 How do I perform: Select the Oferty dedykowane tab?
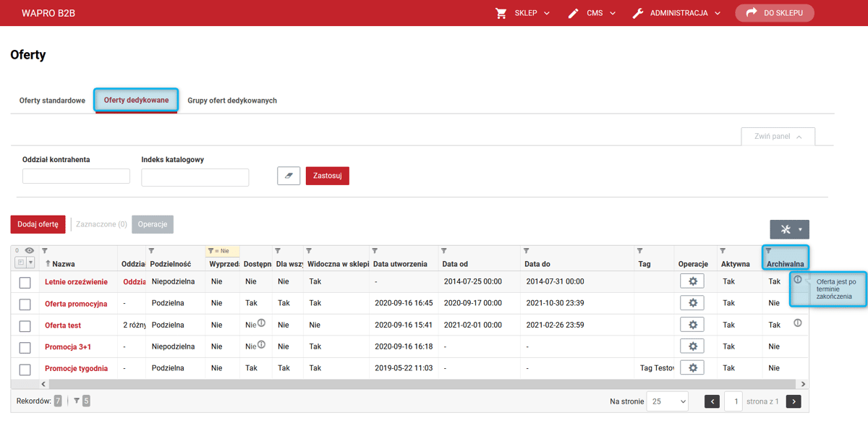coord(136,101)
